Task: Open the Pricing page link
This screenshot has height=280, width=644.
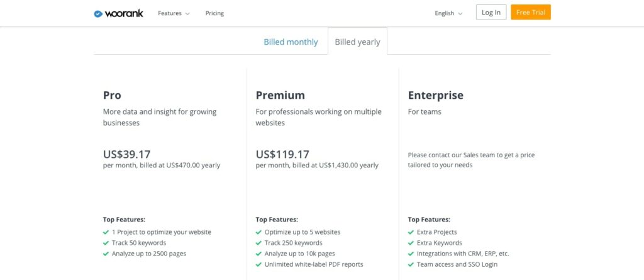Action: 215,13
